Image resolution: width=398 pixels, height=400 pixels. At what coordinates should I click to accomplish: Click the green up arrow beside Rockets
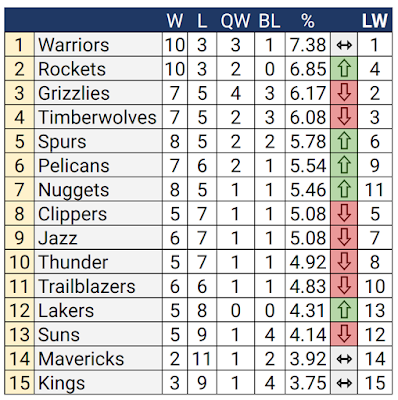point(344,69)
